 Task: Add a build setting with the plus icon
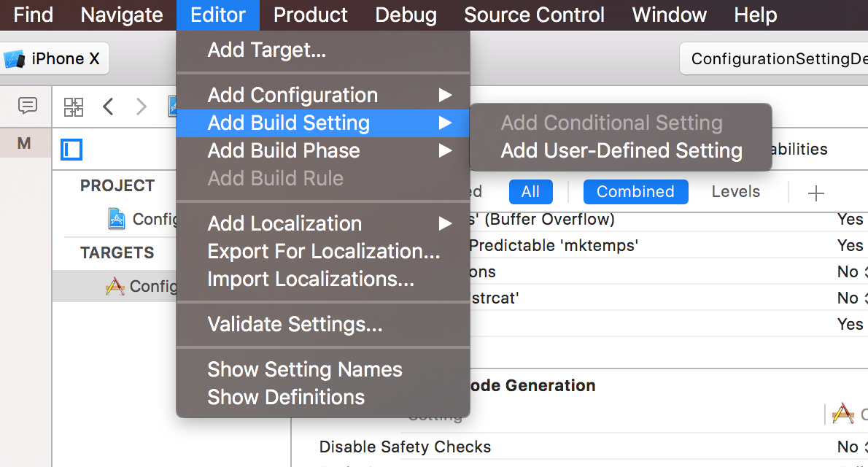[815, 193]
